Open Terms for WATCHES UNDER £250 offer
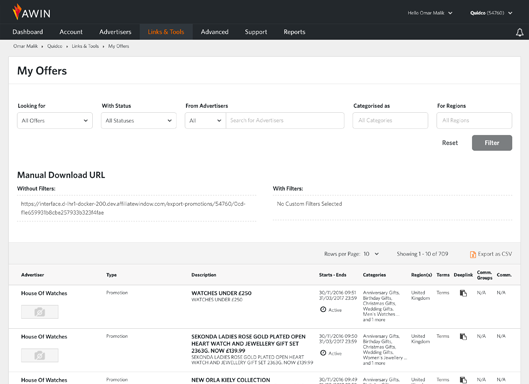This screenshot has width=529, height=384. pyautogui.click(x=443, y=293)
